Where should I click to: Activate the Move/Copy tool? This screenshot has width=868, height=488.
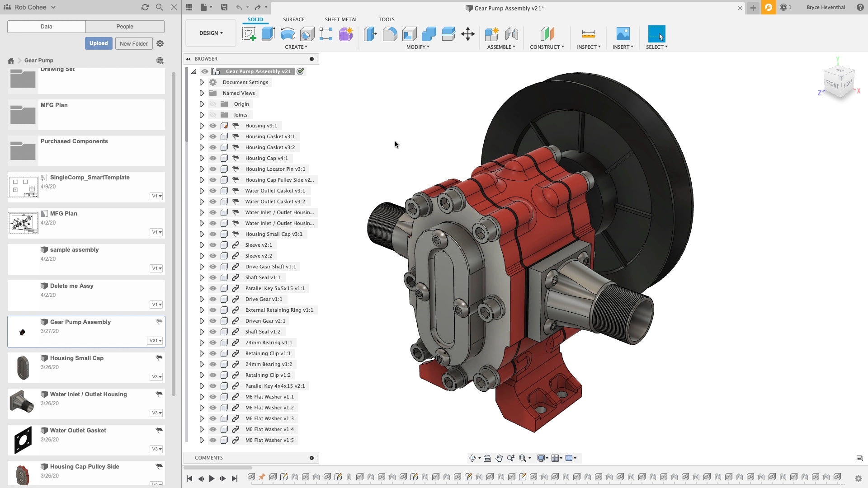tap(468, 34)
